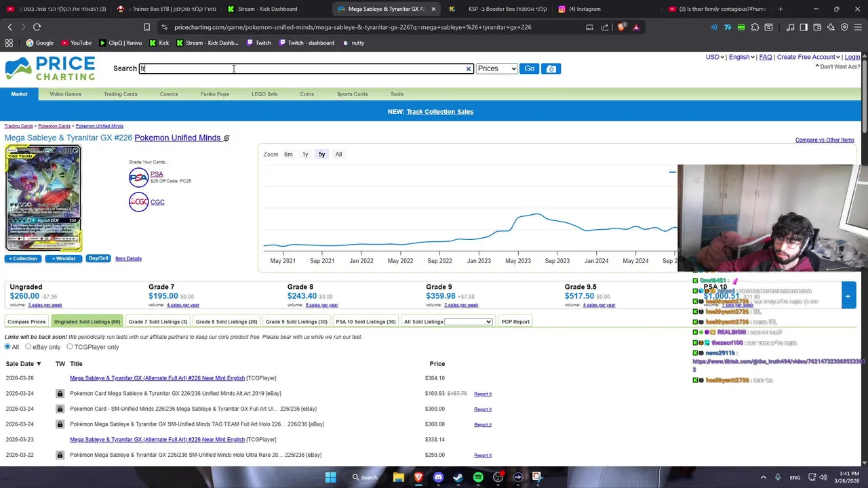Set chart zoom to 6m
The image size is (868, 488).
(288, 155)
